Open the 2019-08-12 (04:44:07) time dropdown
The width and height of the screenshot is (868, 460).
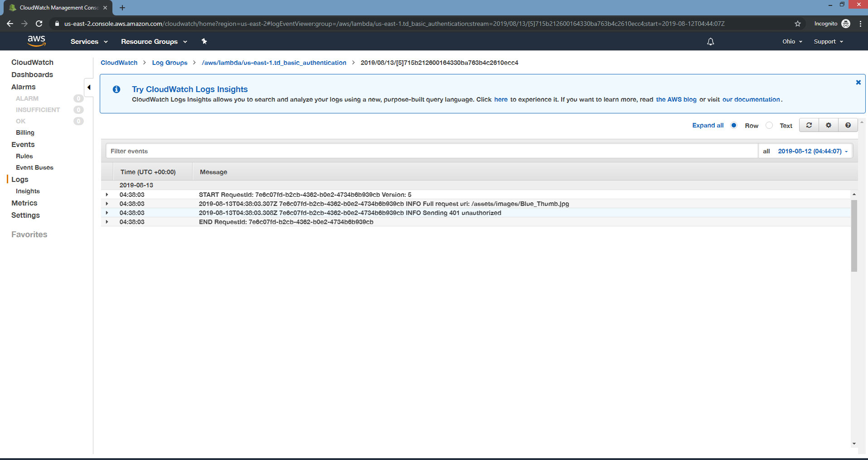813,151
